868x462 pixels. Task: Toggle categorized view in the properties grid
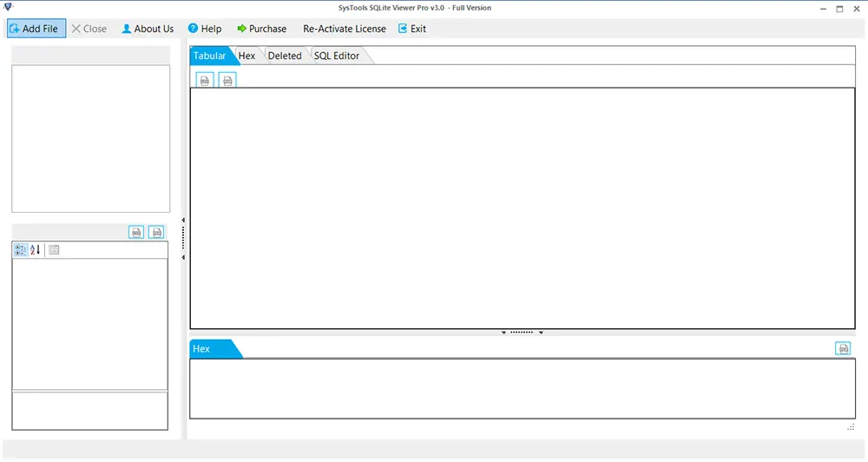[21, 250]
